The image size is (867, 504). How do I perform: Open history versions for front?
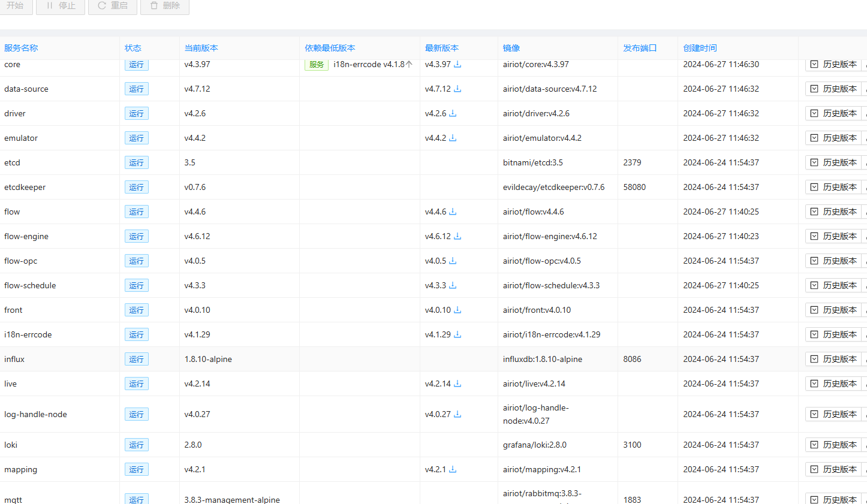833,310
